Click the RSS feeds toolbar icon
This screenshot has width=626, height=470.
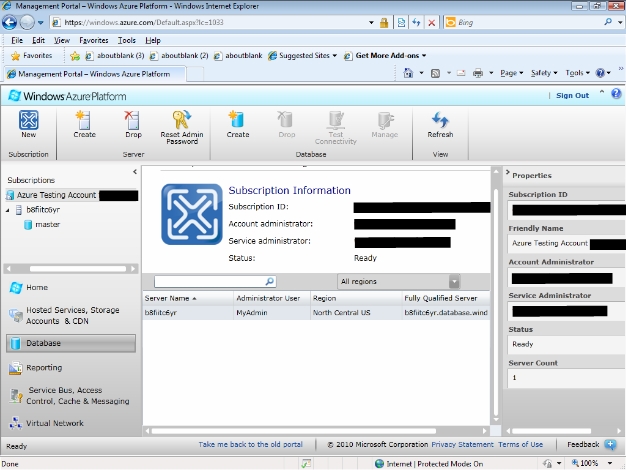pos(435,73)
